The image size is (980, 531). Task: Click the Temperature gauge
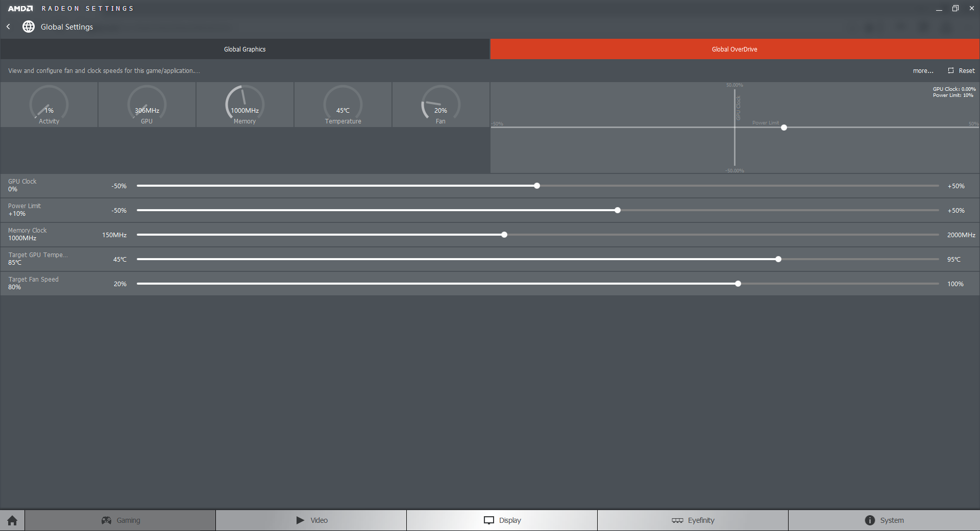click(x=343, y=105)
